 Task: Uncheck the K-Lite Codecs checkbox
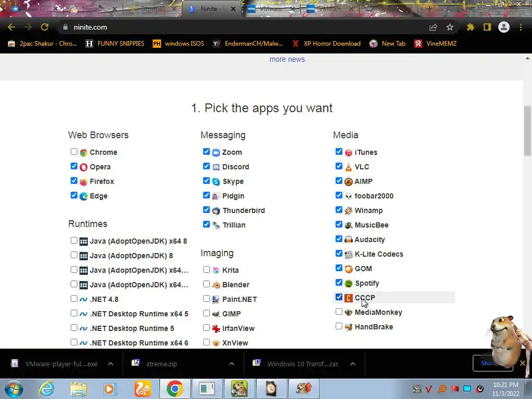coord(339,254)
